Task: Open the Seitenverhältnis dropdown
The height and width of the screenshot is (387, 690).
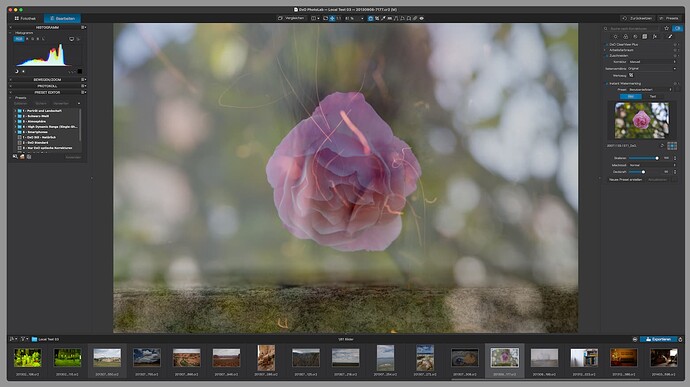Action: tap(653, 69)
